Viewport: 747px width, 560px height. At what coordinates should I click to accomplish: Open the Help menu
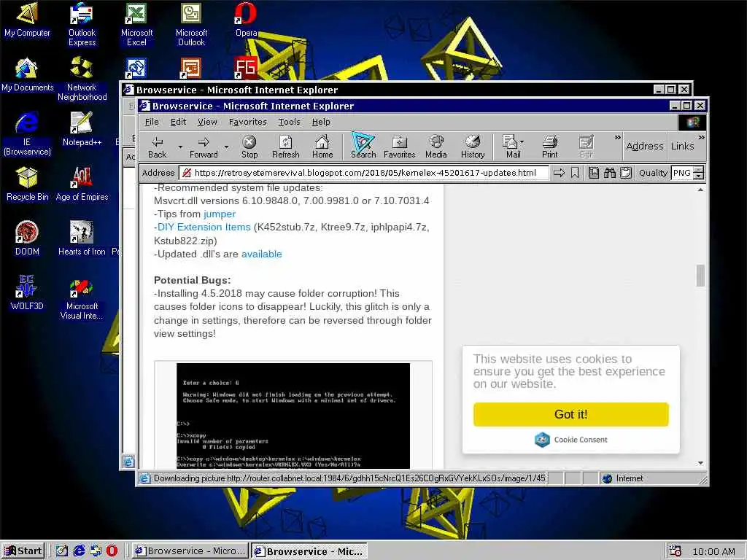point(321,122)
